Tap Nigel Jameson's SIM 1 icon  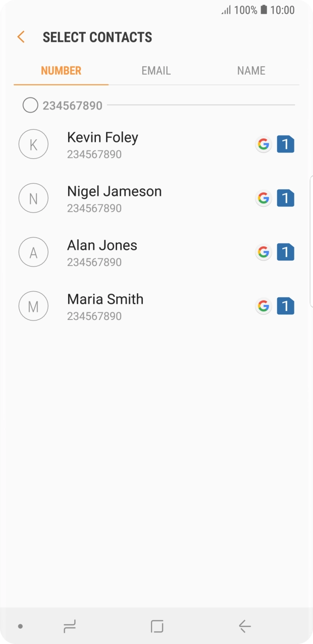coord(285,198)
